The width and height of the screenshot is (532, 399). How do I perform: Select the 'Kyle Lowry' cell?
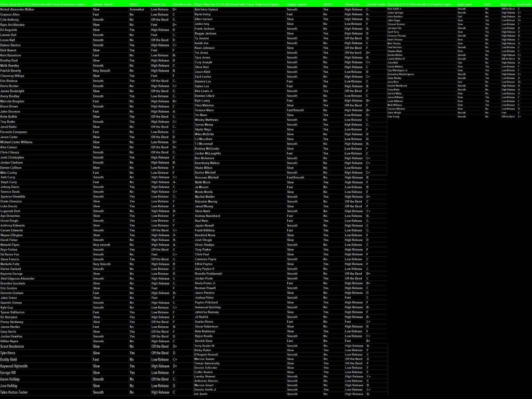pyautogui.click(x=203, y=101)
